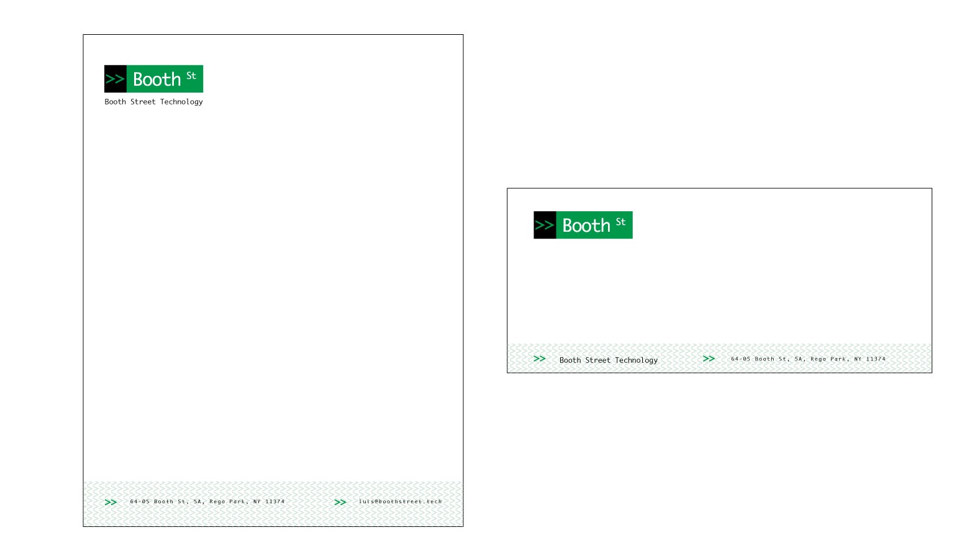
Task: Select 'Booth Street Technology' text in envelope footer
Action: 609,360
